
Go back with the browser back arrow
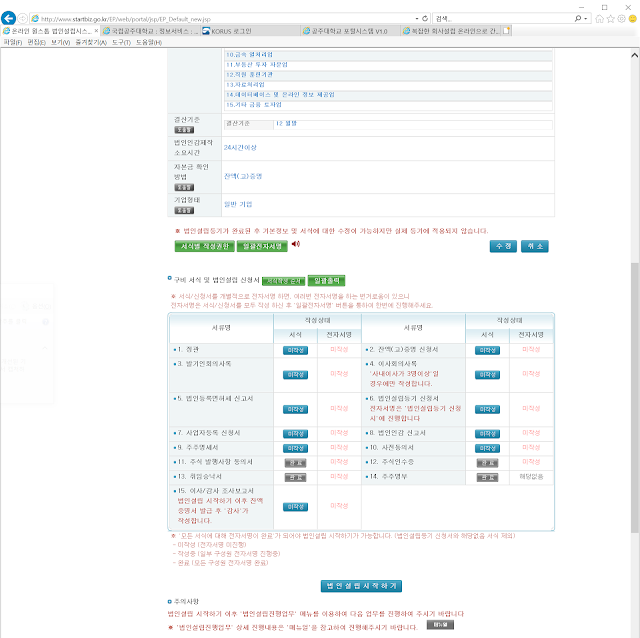(x=8, y=18)
